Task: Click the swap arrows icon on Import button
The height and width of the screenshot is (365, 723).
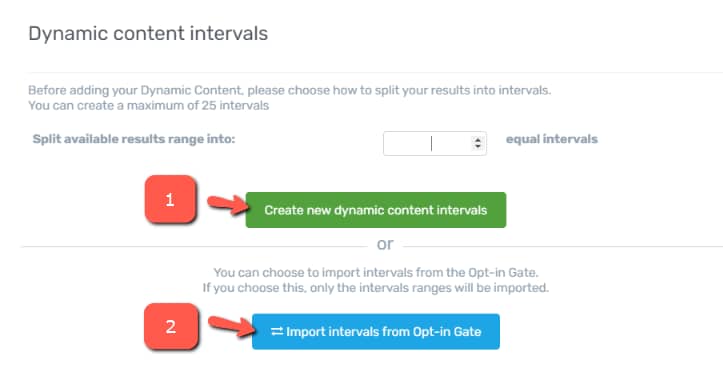Action: [277, 331]
